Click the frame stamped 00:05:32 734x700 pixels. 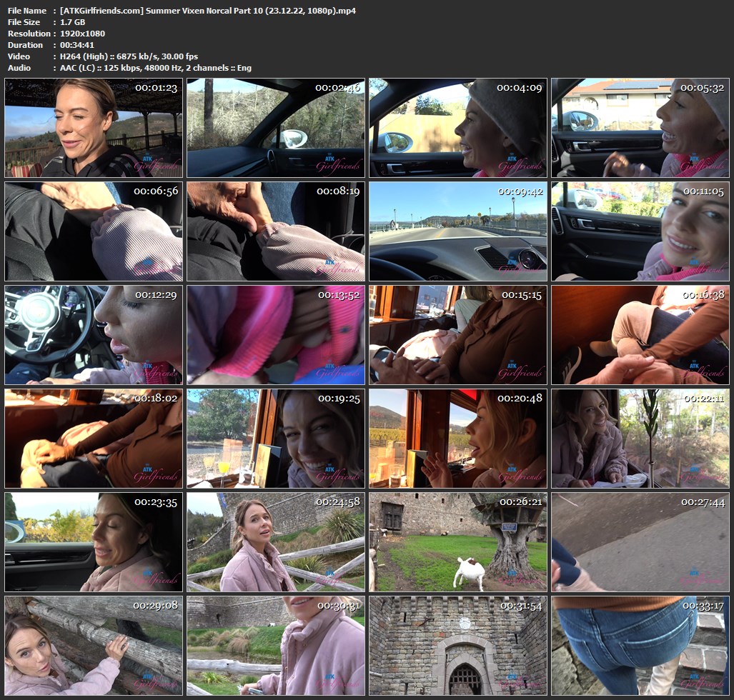(640, 128)
